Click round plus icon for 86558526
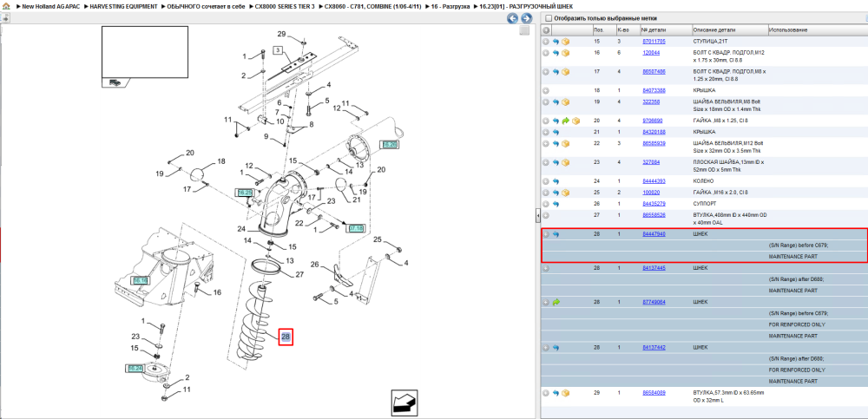This screenshot has width=868, height=419. coord(546,215)
